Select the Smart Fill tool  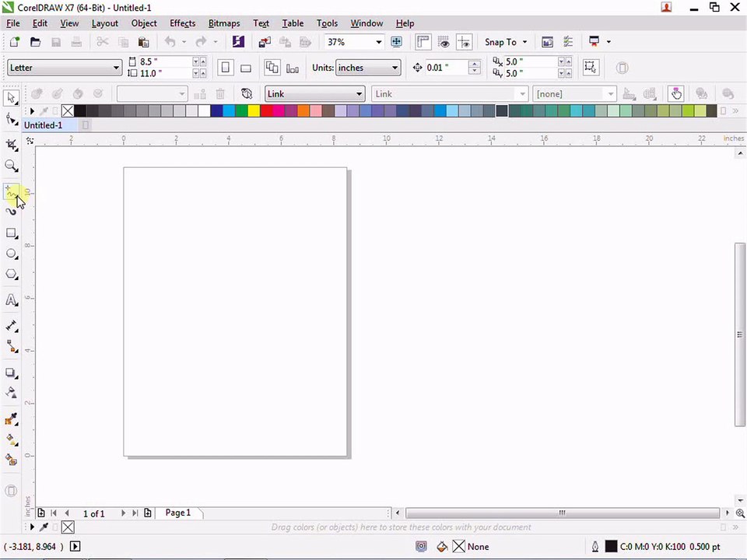[12, 460]
